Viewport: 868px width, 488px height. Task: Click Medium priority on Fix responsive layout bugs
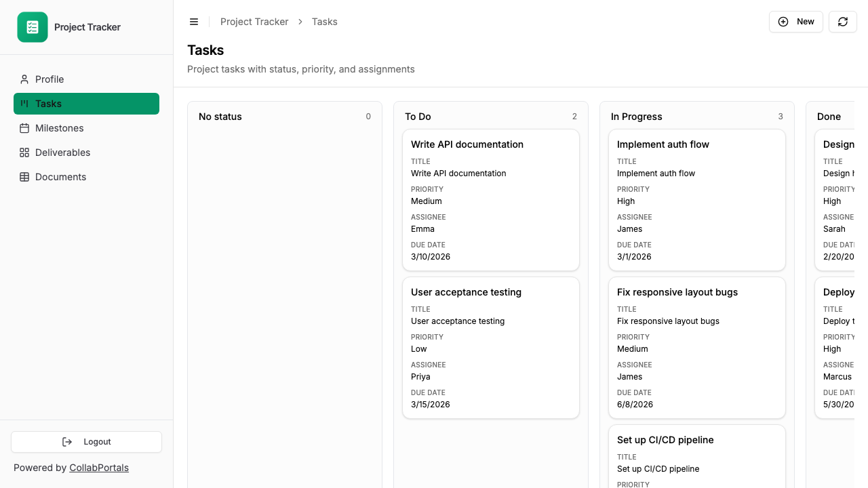click(x=633, y=349)
